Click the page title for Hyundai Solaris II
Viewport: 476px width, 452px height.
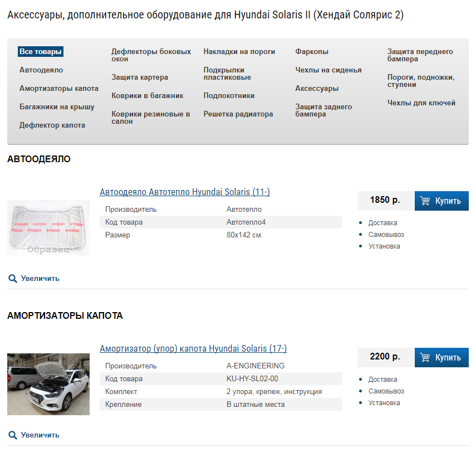(205, 14)
